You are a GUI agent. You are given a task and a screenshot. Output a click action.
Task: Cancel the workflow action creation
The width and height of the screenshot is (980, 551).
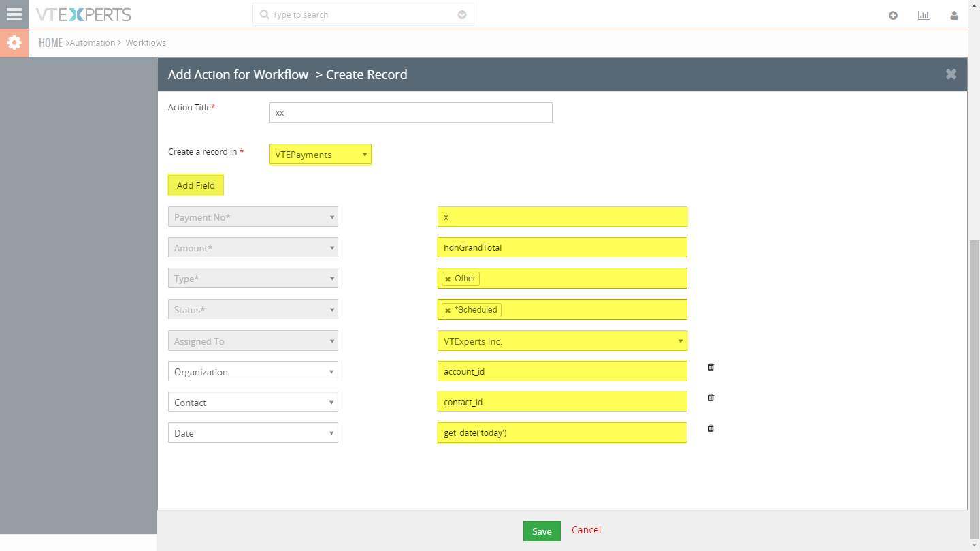click(586, 530)
